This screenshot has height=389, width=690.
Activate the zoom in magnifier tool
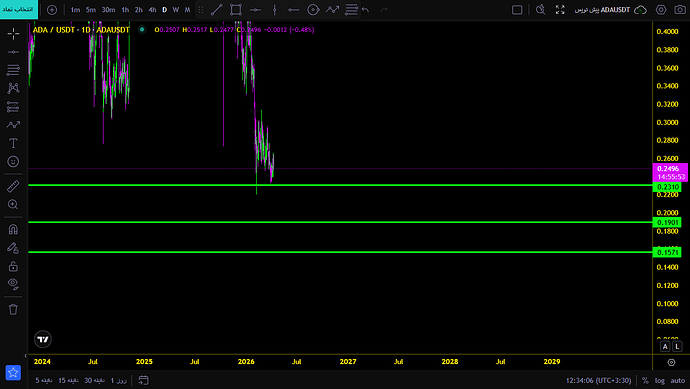13,204
